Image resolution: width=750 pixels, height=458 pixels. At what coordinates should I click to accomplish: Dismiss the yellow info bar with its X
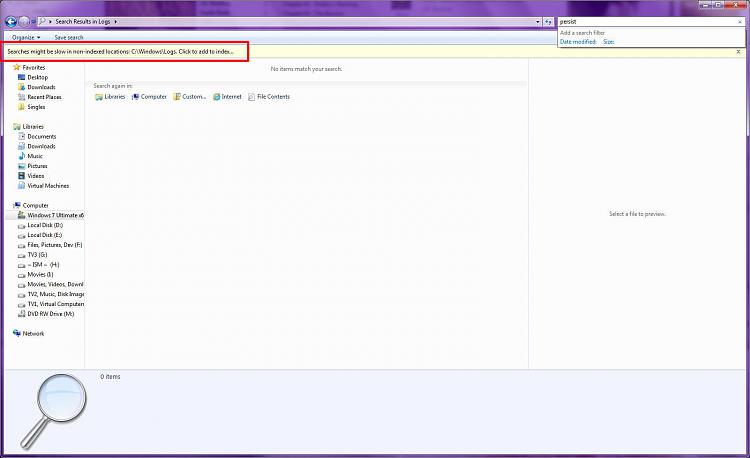tap(739, 52)
